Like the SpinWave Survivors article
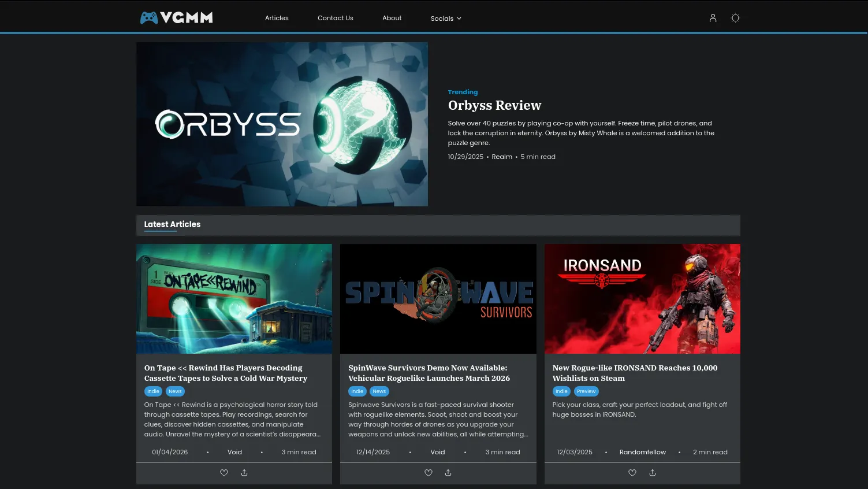868x489 pixels. pyautogui.click(x=429, y=473)
